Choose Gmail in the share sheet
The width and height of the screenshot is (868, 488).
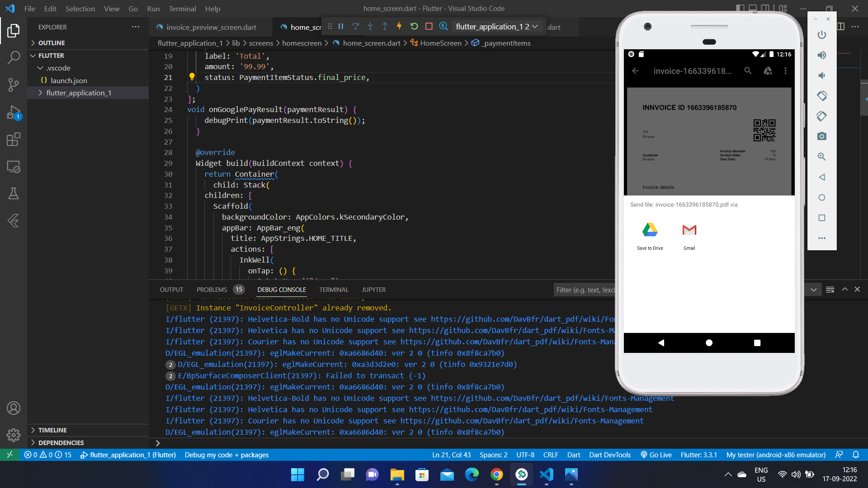(689, 236)
